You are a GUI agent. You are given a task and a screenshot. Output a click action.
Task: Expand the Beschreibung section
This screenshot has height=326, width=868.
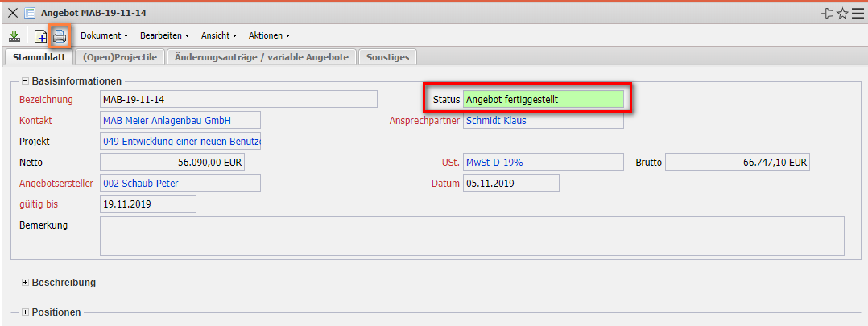[25, 283]
